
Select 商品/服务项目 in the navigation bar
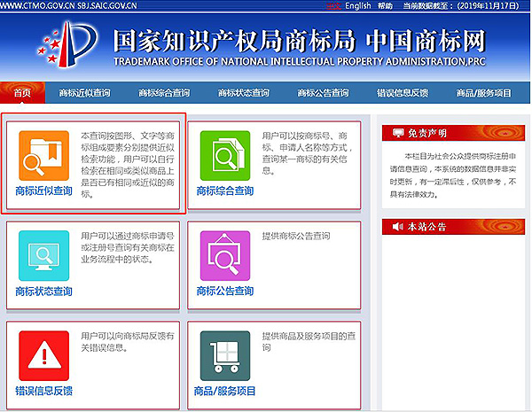coord(483,92)
